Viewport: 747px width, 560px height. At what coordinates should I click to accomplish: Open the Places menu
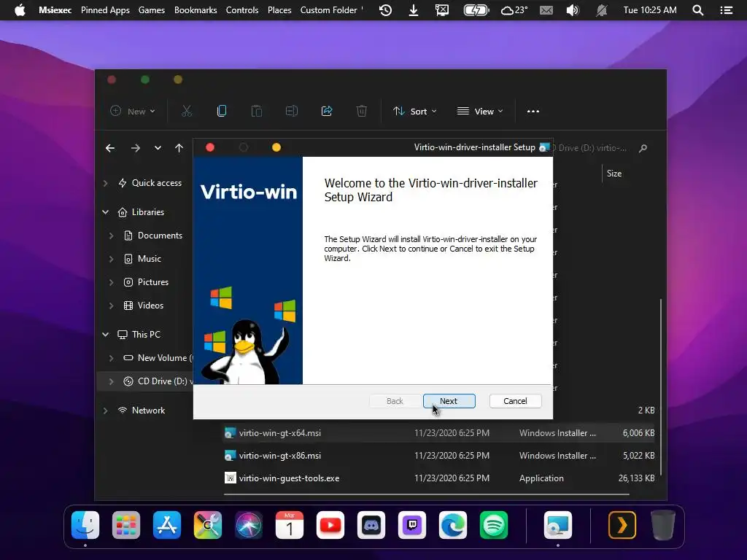[x=279, y=10]
